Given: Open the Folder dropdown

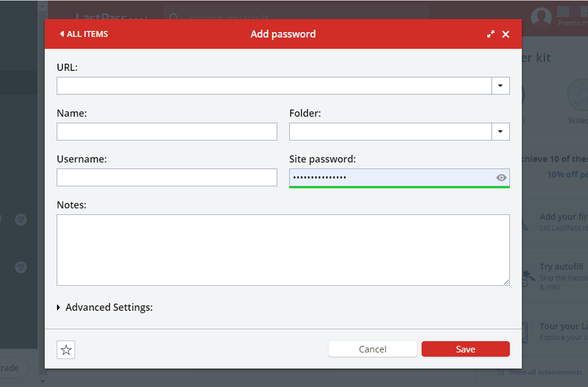Looking at the screenshot, I should pos(500,131).
